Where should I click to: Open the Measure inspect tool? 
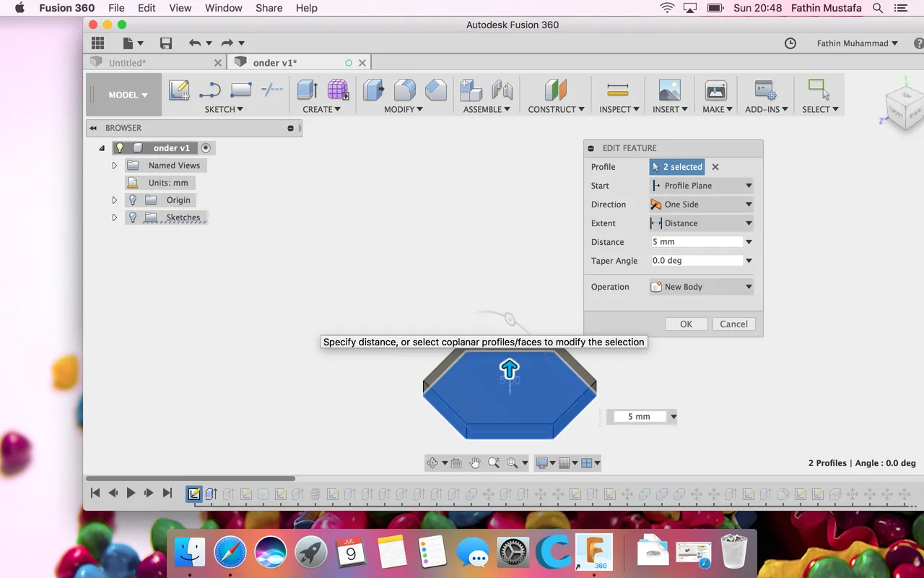point(618,90)
